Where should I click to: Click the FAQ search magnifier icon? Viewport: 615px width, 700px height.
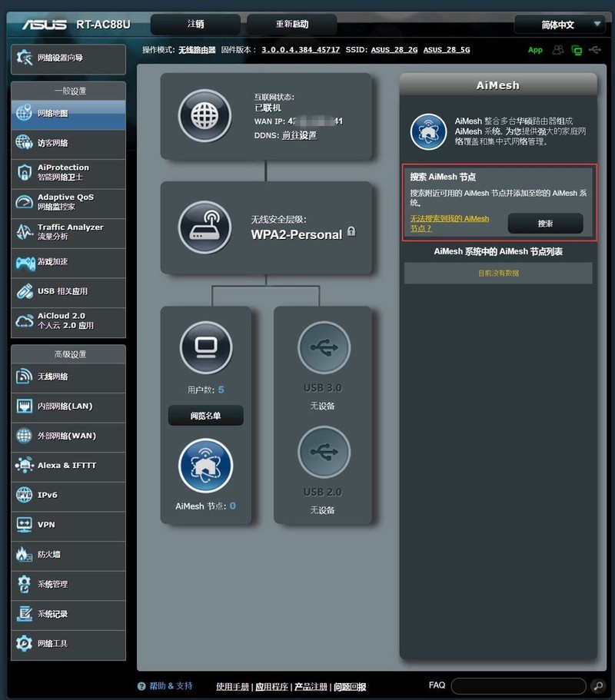(x=597, y=685)
